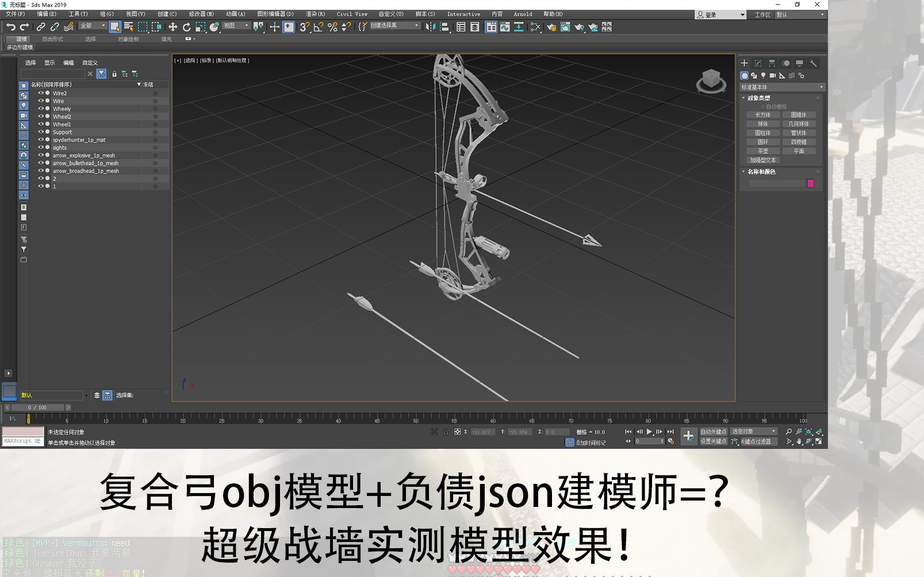Hide the arrow_explosive_1p_mesh object
Viewport: 924px width, 577px height.
(41, 155)
